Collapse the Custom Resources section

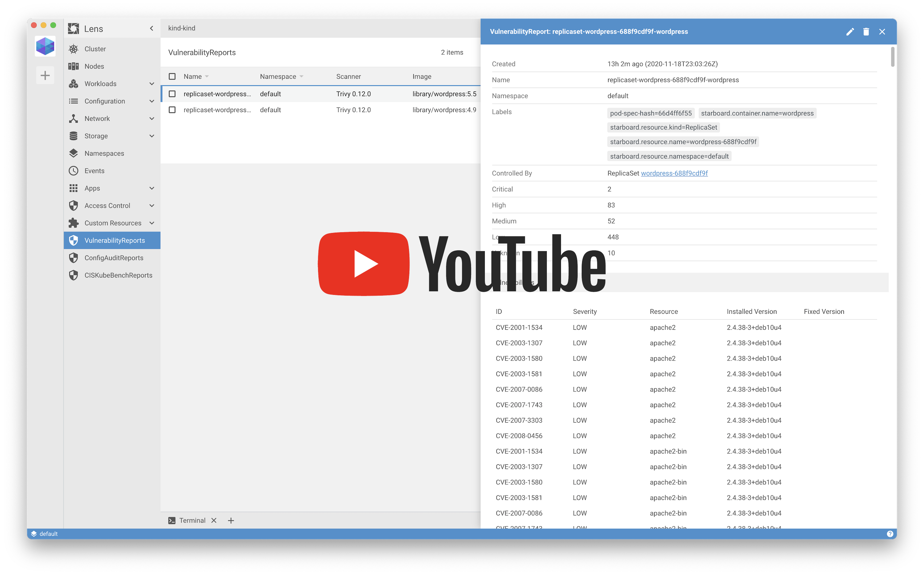point(152,223)
